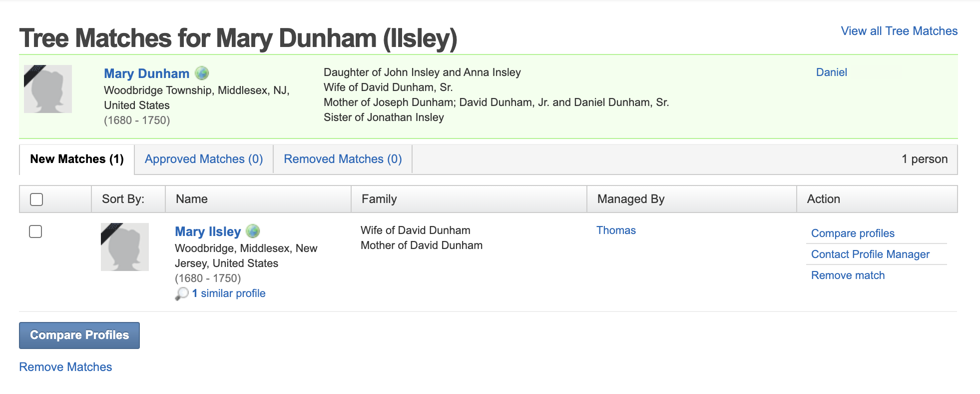Click the manager name Thomas
Screen dimensions: 980x394
(616, 230)
